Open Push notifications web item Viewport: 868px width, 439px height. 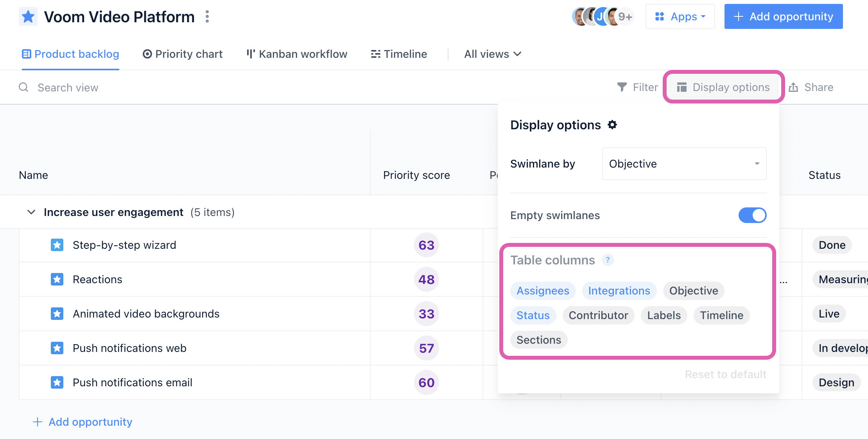(129, 348)
